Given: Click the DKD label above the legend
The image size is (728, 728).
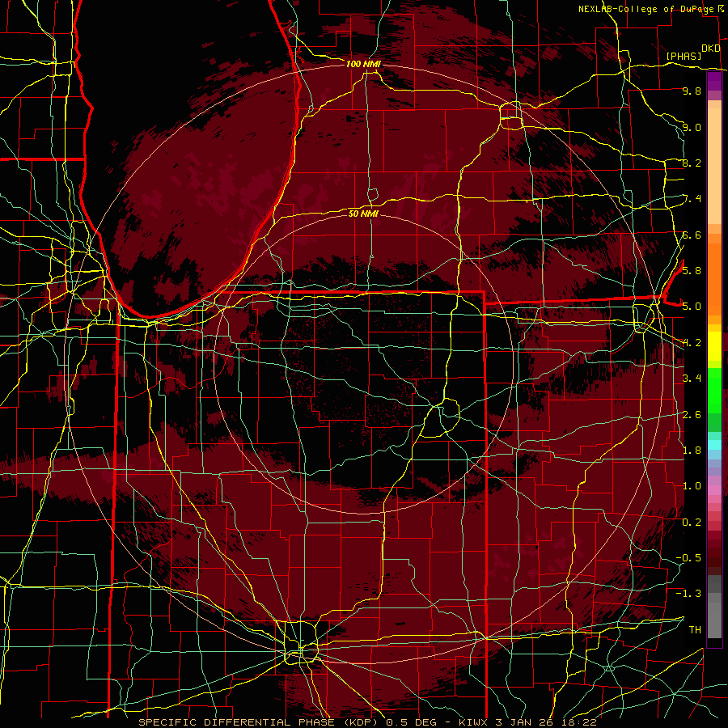Looking at the screenshot, I should pos(710,49).
